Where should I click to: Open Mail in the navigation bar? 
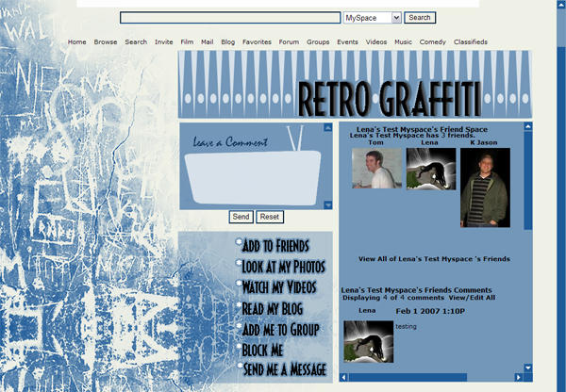(x=208, y=41)
